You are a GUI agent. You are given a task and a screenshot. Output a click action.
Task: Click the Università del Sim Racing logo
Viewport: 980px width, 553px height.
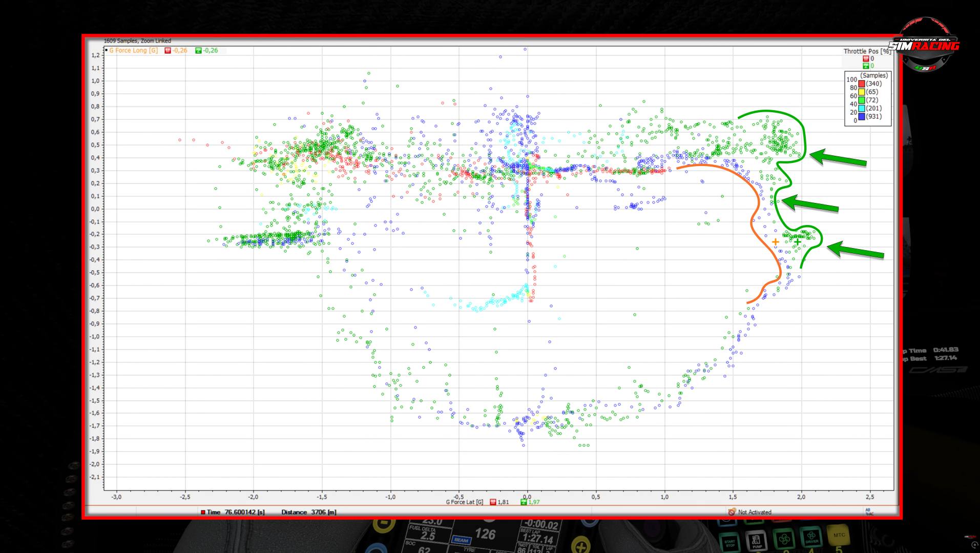[x=924, y=45]
